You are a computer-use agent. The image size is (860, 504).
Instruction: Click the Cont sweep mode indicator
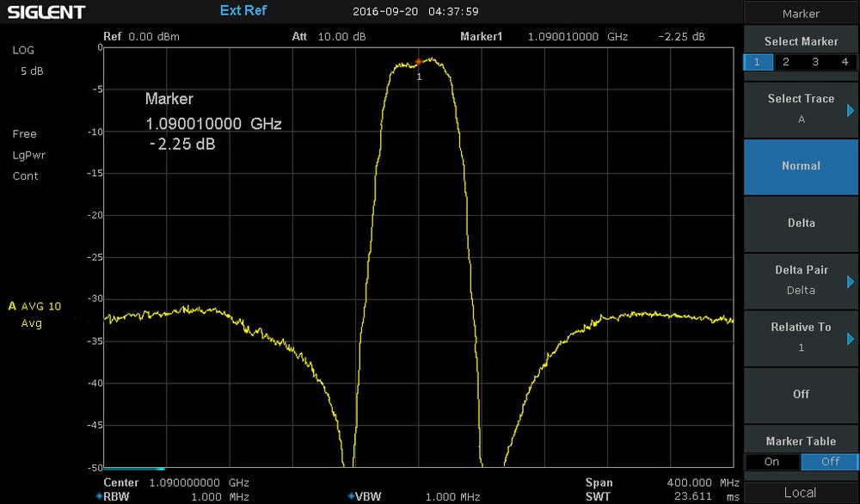pyautogui.click(x=25, y=176)
